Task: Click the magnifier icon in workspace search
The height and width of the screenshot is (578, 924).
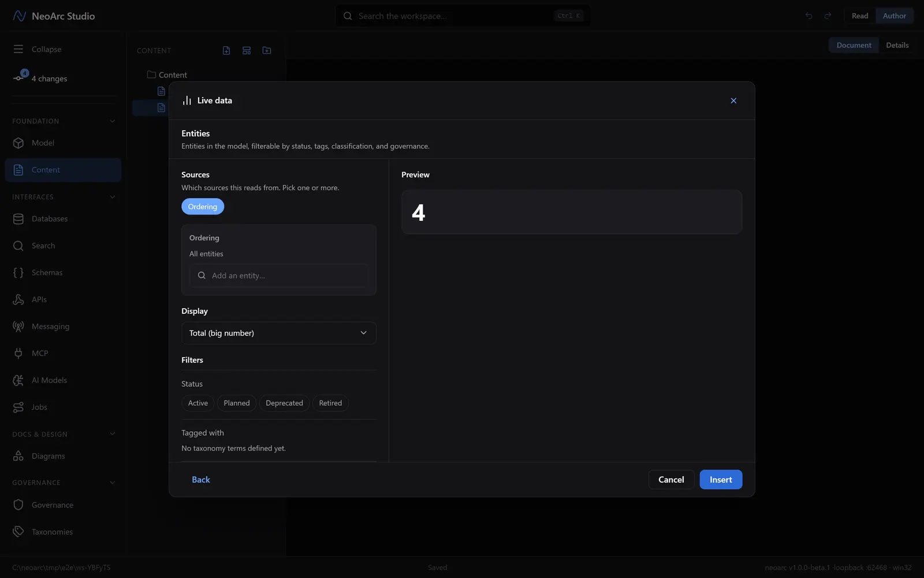Action: coord(348,16)
